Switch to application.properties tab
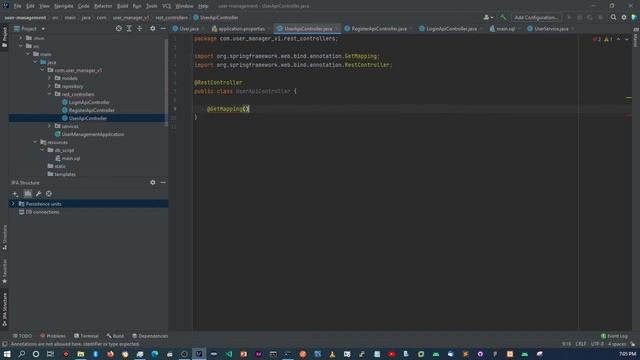Screen dimensions: 640x360 pos(242,29)
